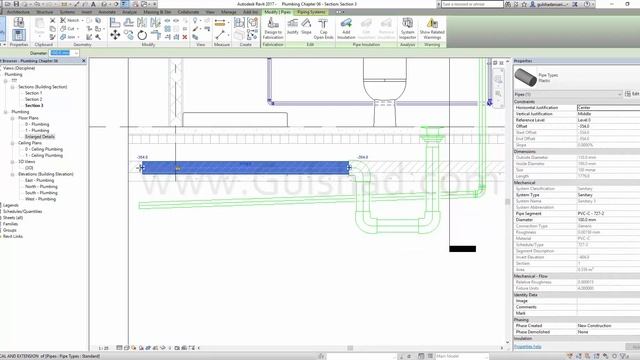Open the Create Assembly tool
This screenshot has height=360, width=640.
point(239,22)
